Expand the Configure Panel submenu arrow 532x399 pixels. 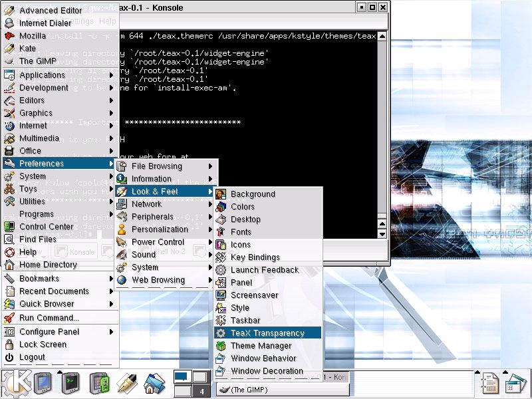[111, 332]
